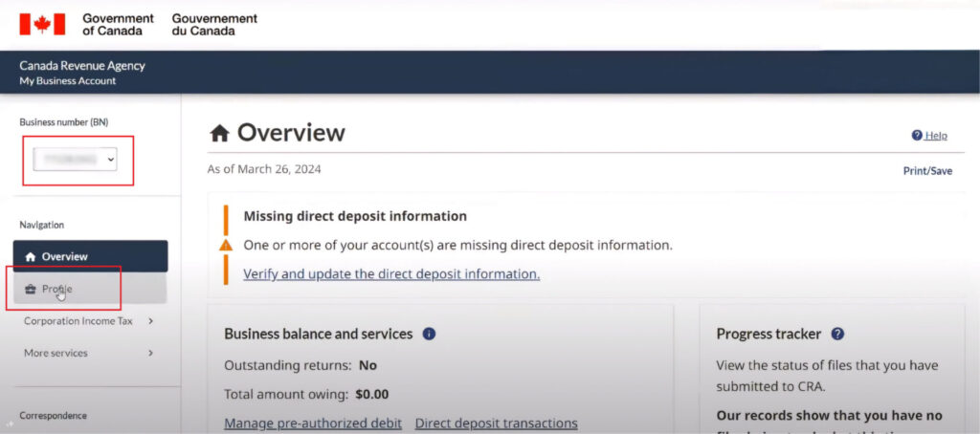Click My Business Account in the header
Screen dimensions: 980x434
(68, 81)
